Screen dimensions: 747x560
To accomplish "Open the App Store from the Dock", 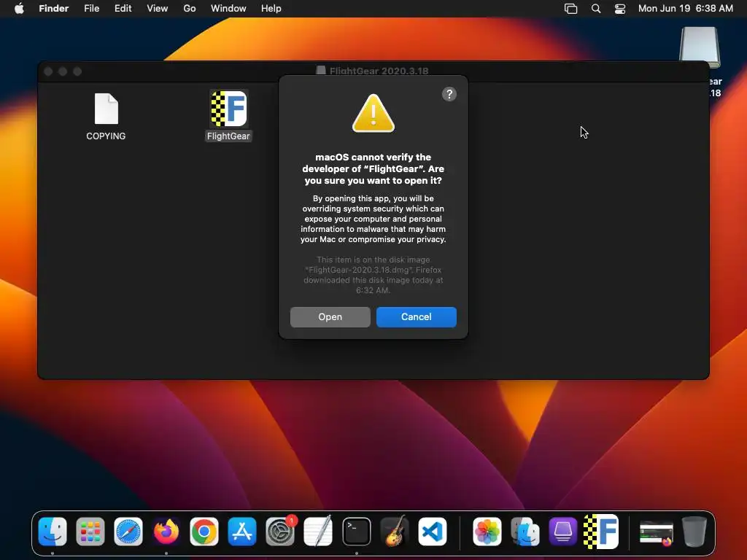I will pyautogui.click(x=242, y=532).
